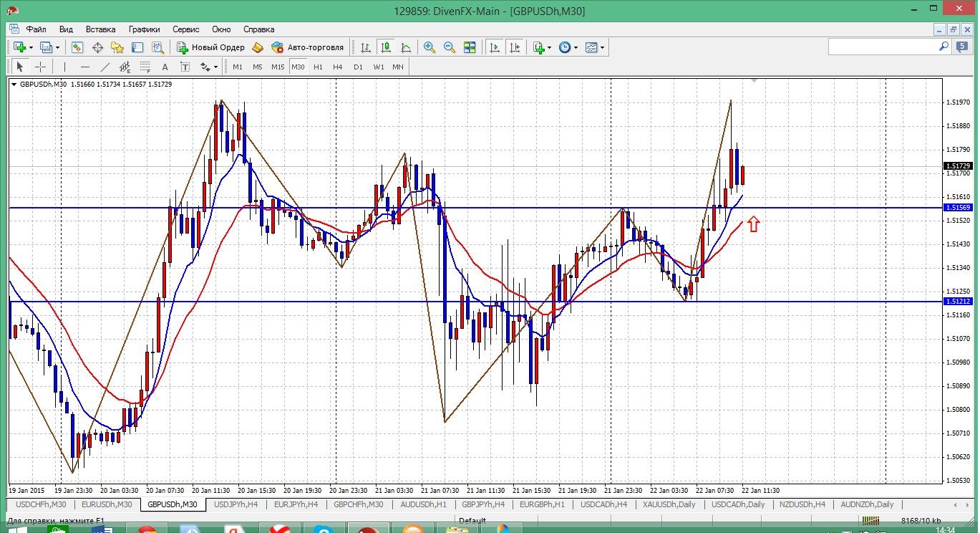Click the Новый Ордер (New Order) button

tap(210, 47)
